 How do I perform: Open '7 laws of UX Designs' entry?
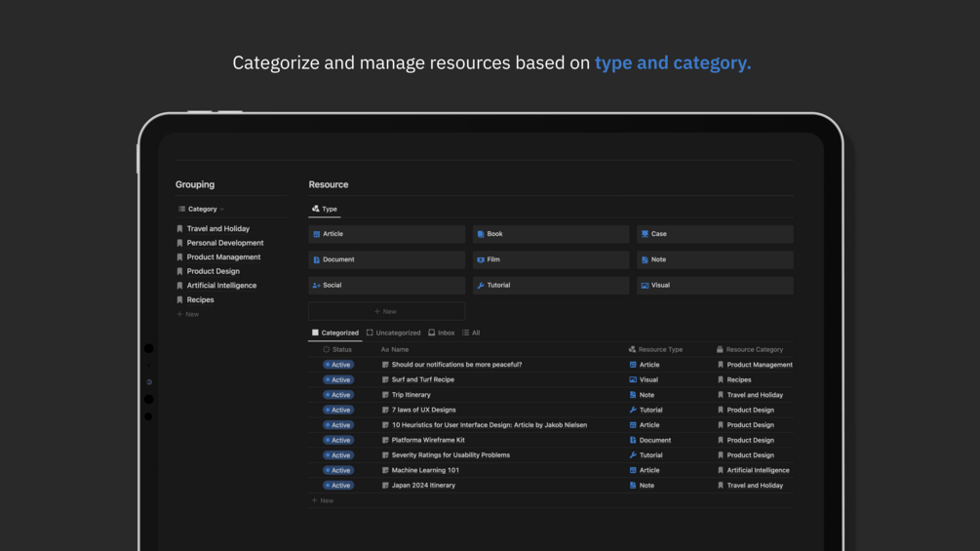click(423, 410)
